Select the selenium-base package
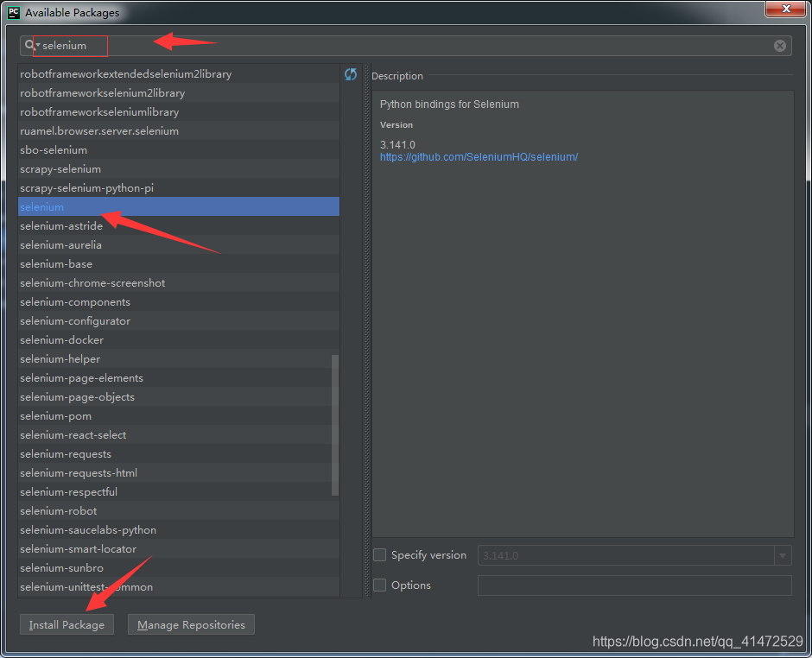This screenshot has width=812, height=658. click(179, 264)
